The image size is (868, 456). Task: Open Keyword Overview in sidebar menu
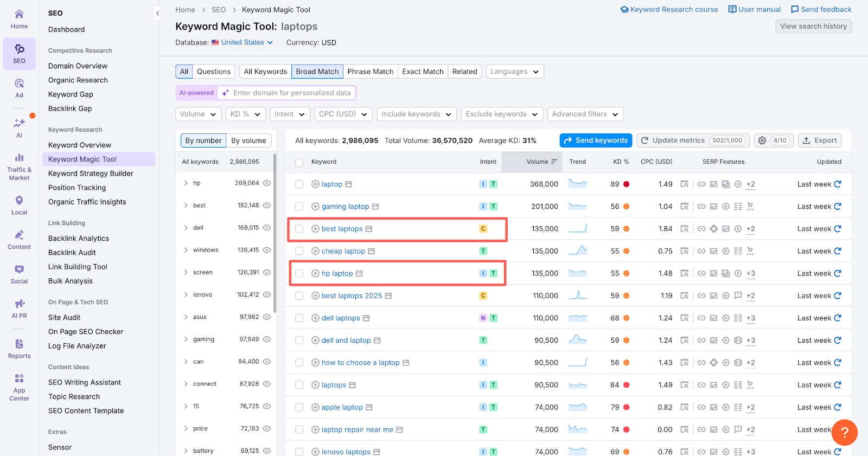point(80,145)
